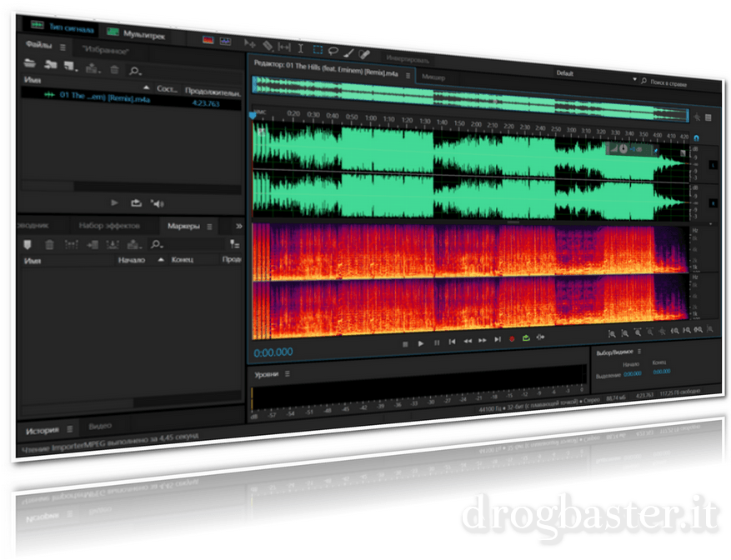This screenshot has width=731, height=560.
Task: Toggle looped preview icon below the file list
Action: coord(136,203)
